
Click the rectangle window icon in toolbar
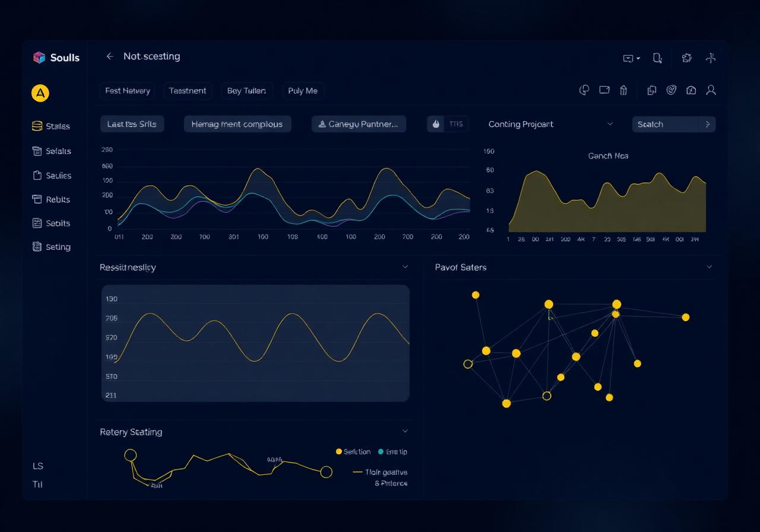tap(604, 90)
